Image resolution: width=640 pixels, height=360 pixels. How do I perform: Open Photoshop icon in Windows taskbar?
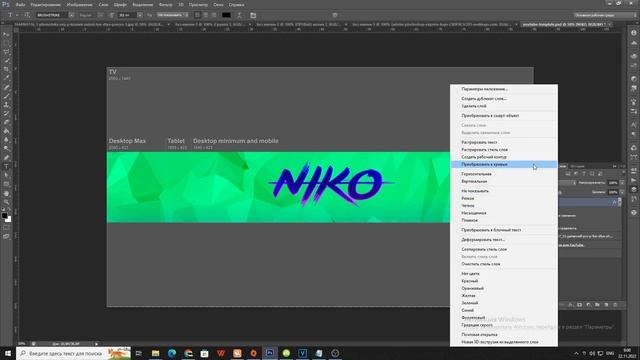pyautogui.click(x=270, y=353)
